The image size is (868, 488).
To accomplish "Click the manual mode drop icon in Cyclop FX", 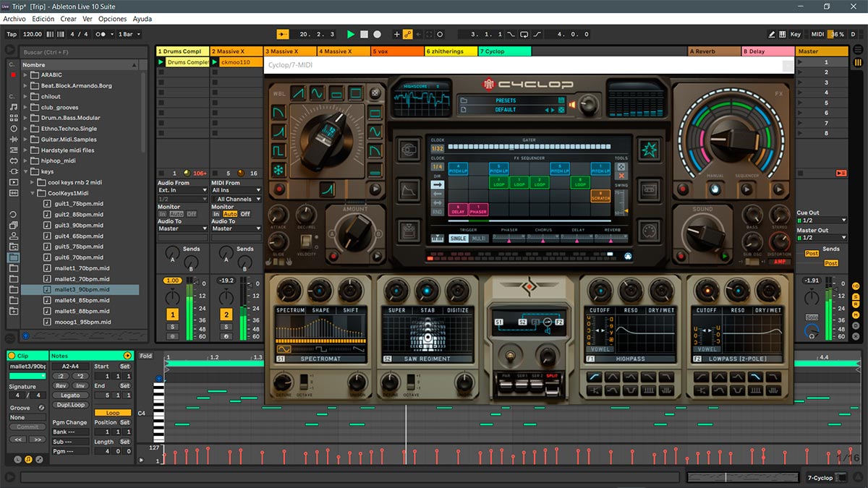I will tap(715, 189).
